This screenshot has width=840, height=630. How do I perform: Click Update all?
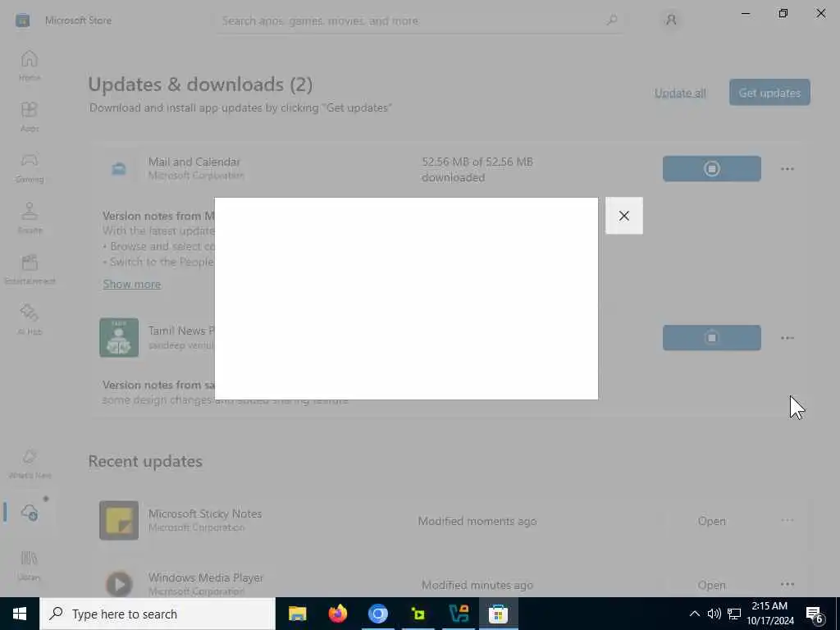(x=680, y=94)
